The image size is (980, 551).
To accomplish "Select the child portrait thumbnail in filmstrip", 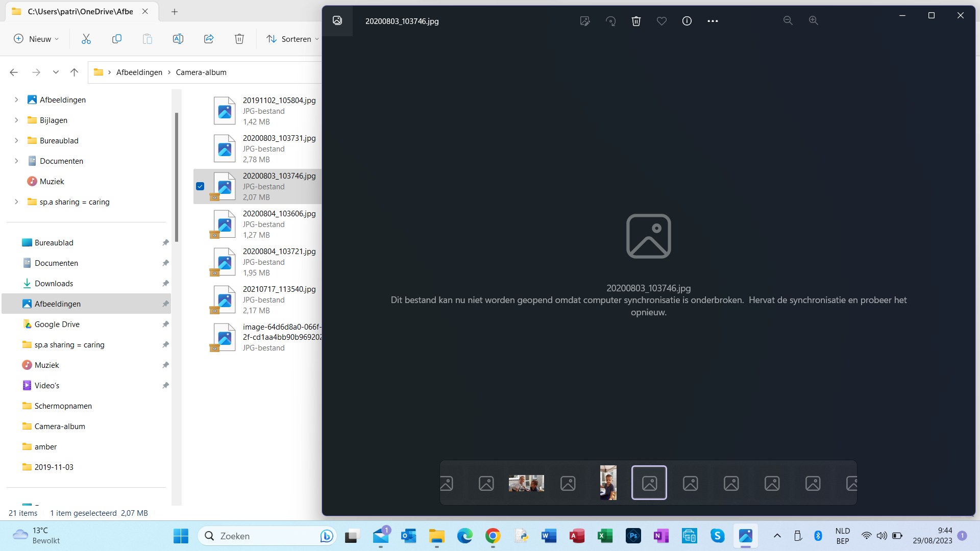I will pyautogui.click(x=608, y=483).
